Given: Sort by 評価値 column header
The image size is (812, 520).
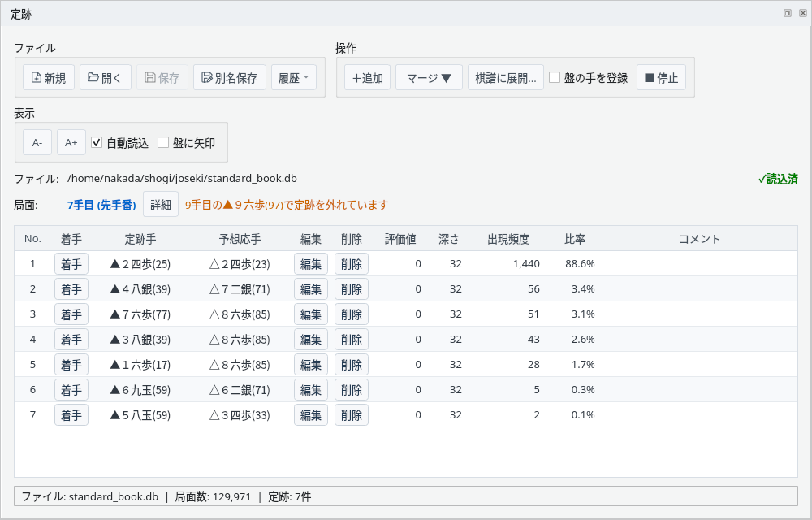Looking at the screenshot, I should tap(400, 239).
